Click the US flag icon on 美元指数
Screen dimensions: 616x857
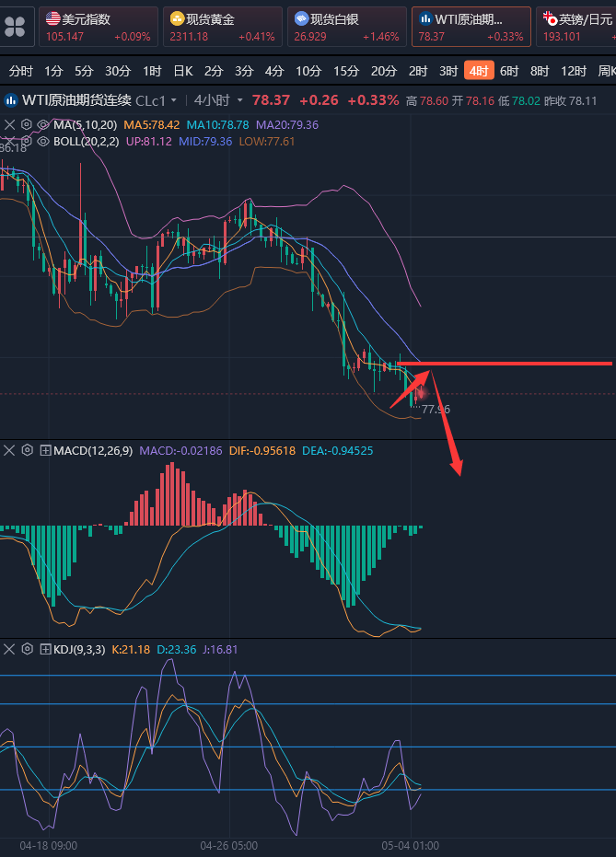[52, 19]
